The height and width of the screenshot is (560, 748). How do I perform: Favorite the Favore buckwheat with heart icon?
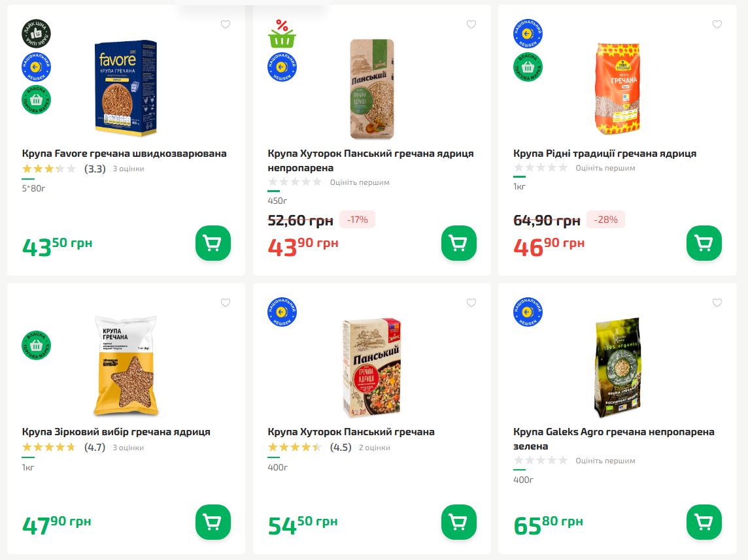click(x=226, y=25)
